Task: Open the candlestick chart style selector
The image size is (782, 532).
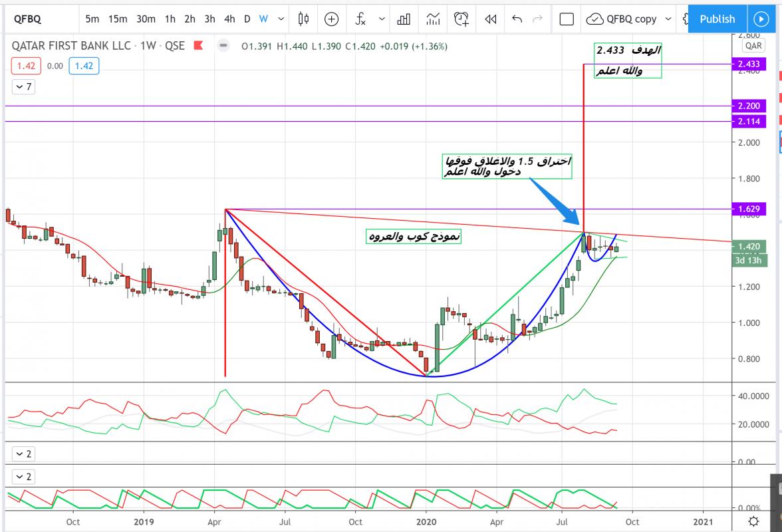Action: click(303, 19)
